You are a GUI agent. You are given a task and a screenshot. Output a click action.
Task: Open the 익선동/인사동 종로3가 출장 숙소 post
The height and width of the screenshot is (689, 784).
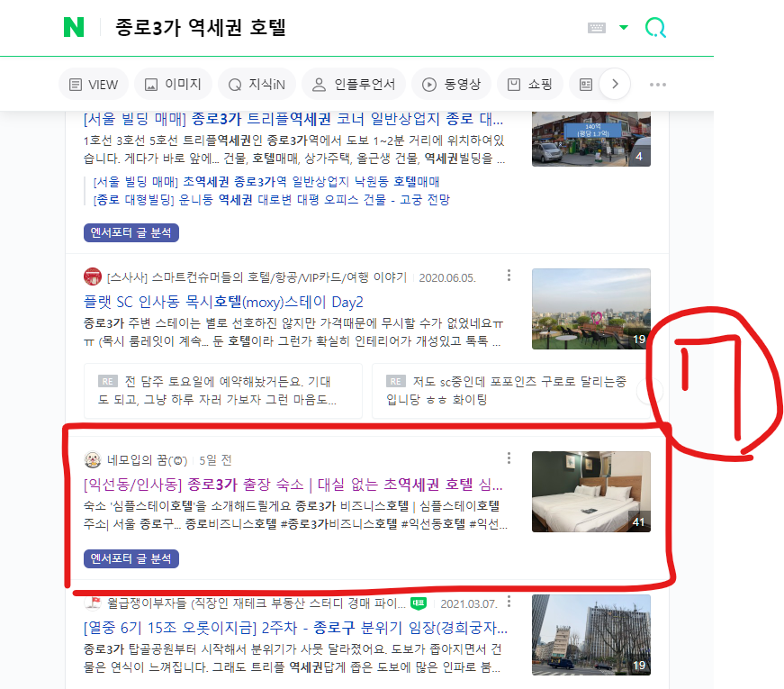pyautogui.click(x=293, y=485)
